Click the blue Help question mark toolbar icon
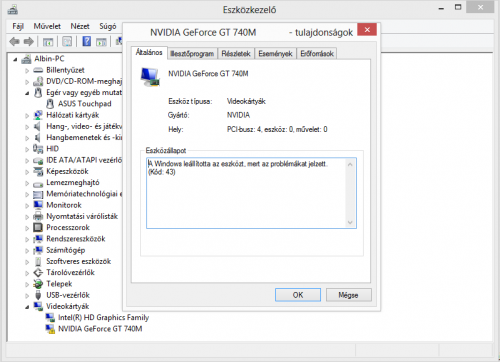This screenshot has height=362, width=500. [86, 42]
